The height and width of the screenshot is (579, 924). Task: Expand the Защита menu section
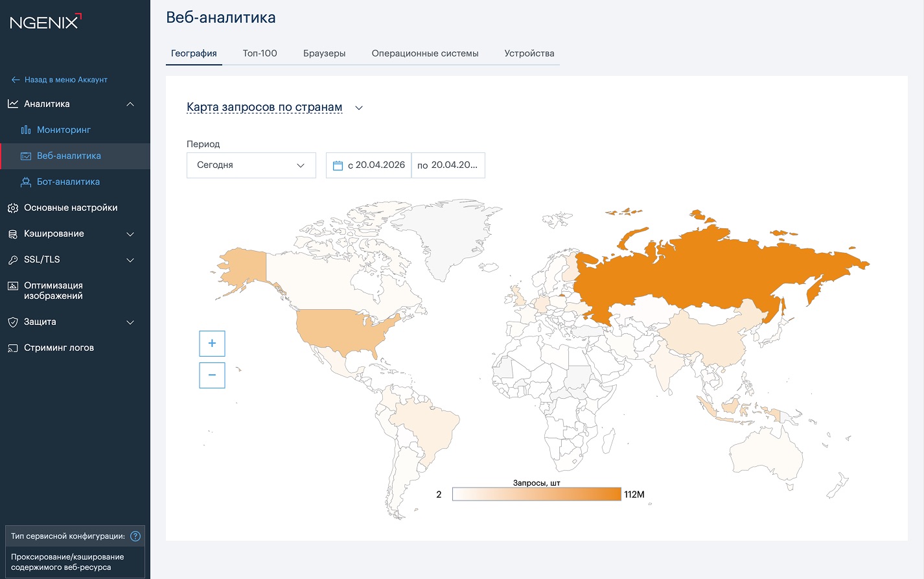[x=130, y=322]
